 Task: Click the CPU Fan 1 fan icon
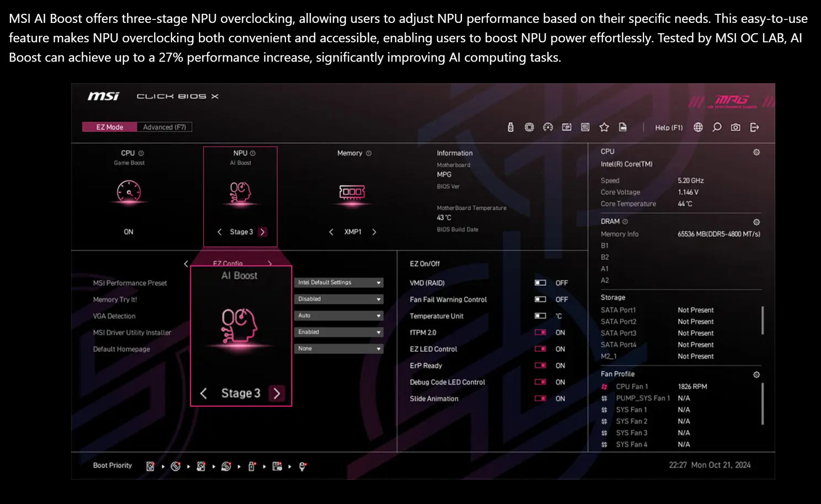(x=604, y=387)
